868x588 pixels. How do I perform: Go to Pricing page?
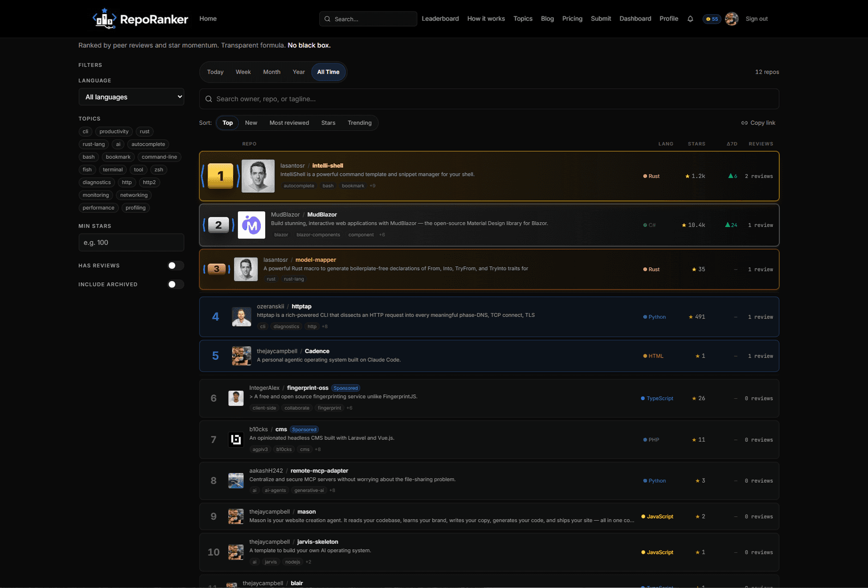tap(572, 19)
